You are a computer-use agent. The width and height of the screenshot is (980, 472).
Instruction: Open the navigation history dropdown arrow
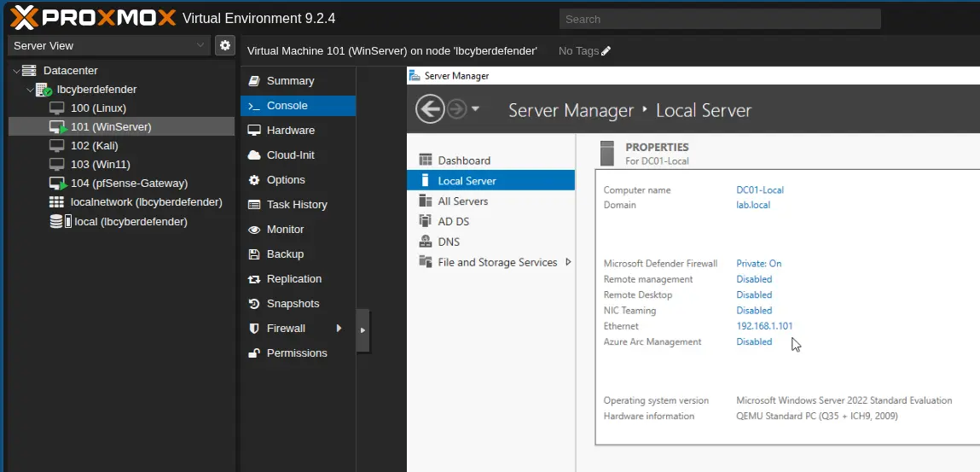475,109
